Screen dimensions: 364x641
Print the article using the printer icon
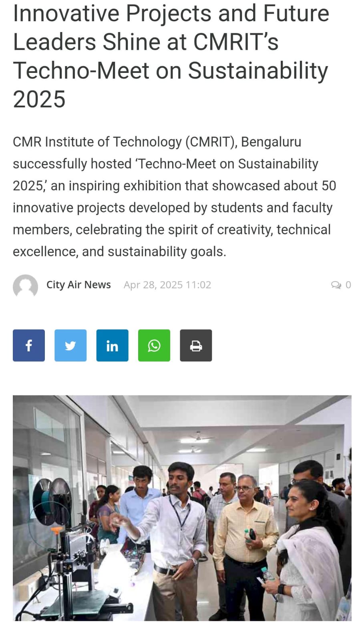[x=196, y=345]
